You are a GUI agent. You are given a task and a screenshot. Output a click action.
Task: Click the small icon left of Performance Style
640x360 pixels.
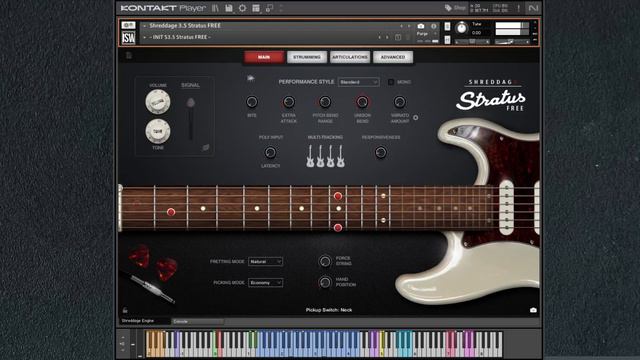coord(251,78)
